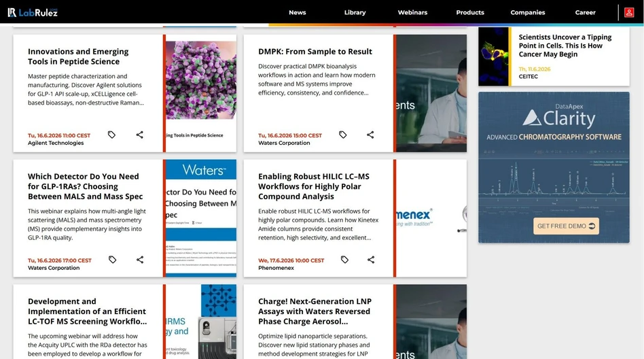Click date Tu, 16.6.2026 11:00 CEST
644x359 pixels.
click(x=58, y=135)
